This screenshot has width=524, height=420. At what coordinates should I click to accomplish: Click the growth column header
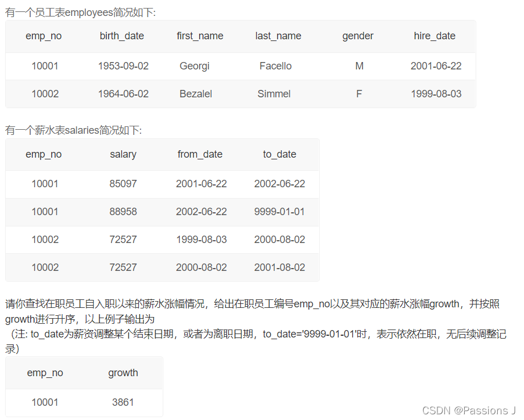tap(123, 373)
